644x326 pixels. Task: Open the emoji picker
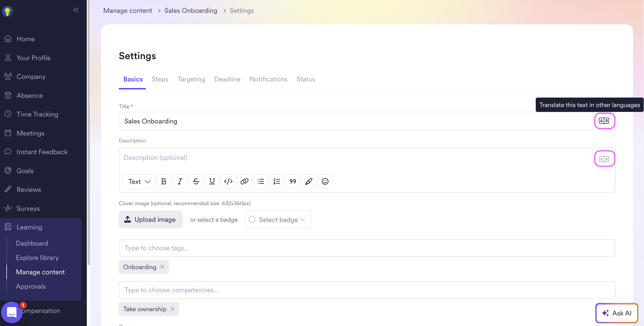tap(325, 182)
